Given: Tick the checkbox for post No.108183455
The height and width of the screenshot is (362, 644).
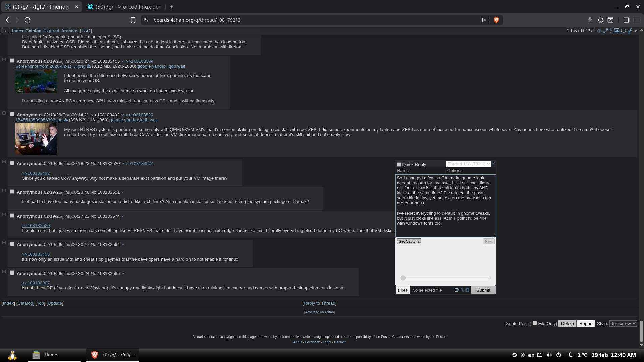Looking at the screenshot, I should (x=12, y=61).
